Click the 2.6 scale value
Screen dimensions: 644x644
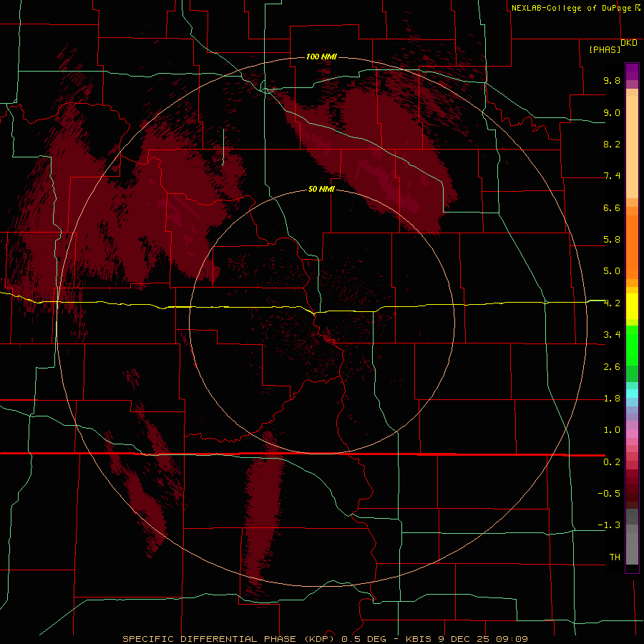click(612, 367)
